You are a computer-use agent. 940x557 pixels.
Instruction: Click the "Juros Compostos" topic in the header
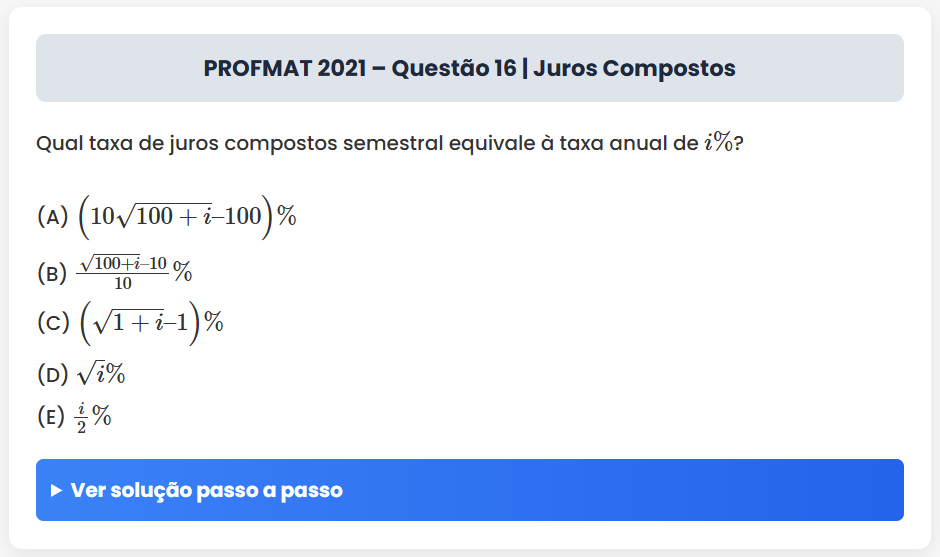click(634, 69)
